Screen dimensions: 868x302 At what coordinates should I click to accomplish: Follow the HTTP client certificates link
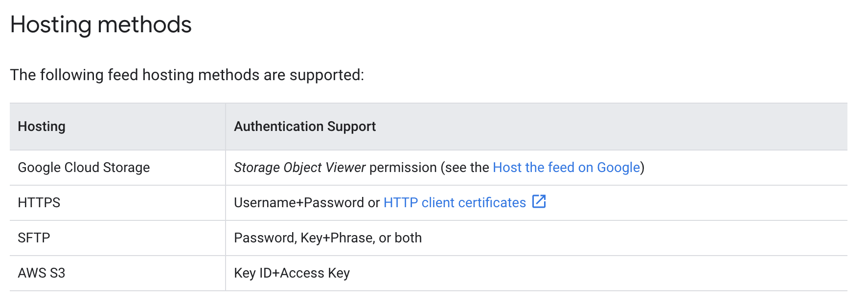(455, 203)
